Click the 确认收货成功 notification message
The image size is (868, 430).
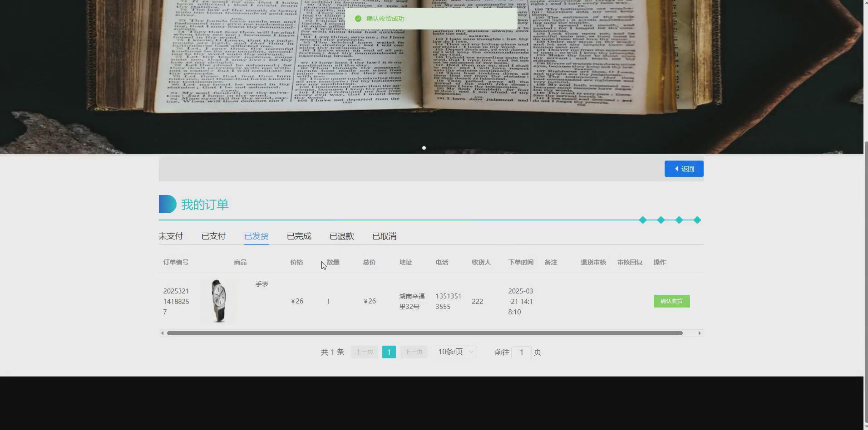pyautogui.click(x=385, y=19)
